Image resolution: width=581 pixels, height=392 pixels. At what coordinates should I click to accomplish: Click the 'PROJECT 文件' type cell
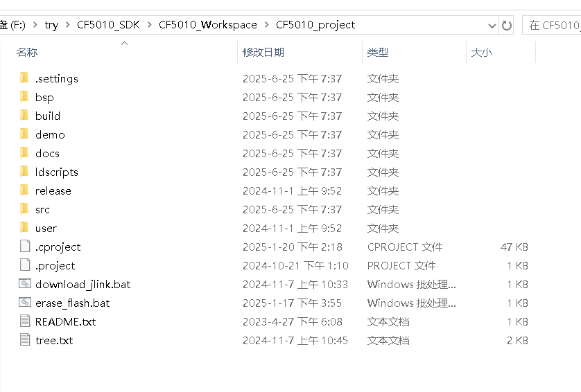(x=401, y=266)
